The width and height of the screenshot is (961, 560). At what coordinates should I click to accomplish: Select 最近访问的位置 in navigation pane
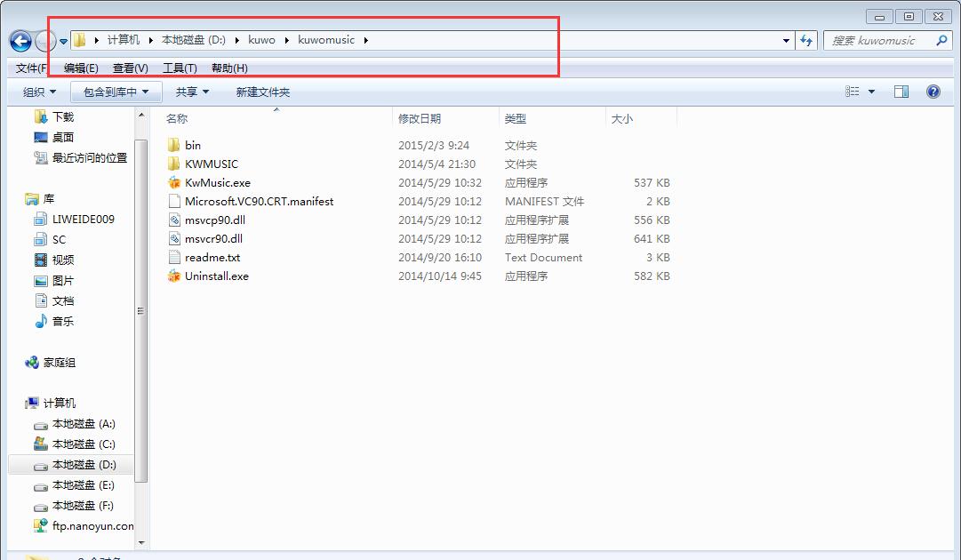click(x=90, y=157)
